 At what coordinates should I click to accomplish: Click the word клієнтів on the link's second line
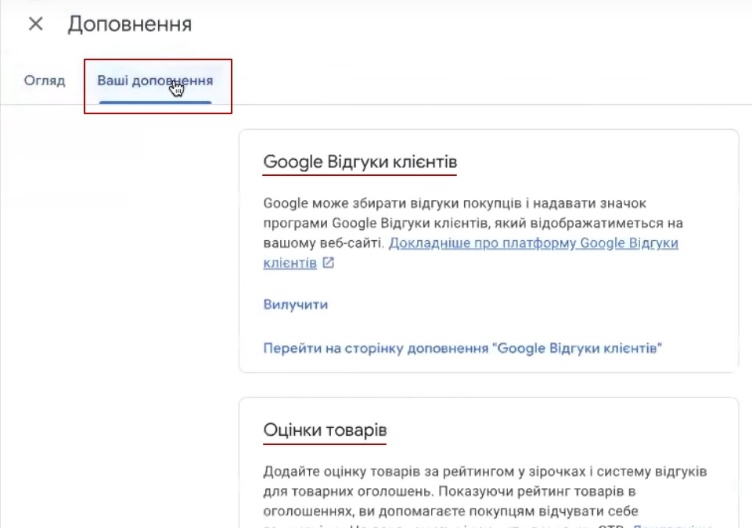[289, 264]
